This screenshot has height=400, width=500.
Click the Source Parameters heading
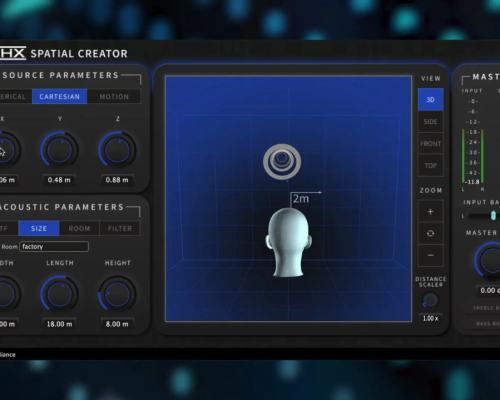point(61,75)
